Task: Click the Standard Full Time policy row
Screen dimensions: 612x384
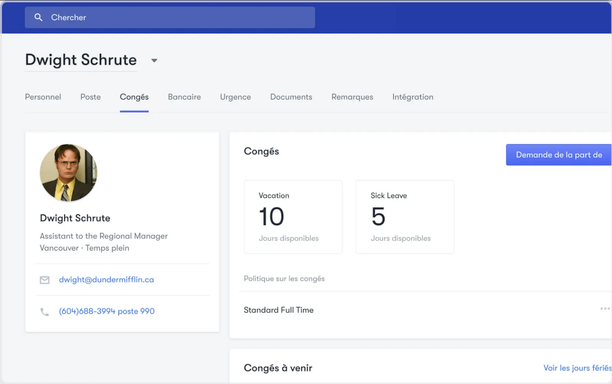Action: coord(425,310)
